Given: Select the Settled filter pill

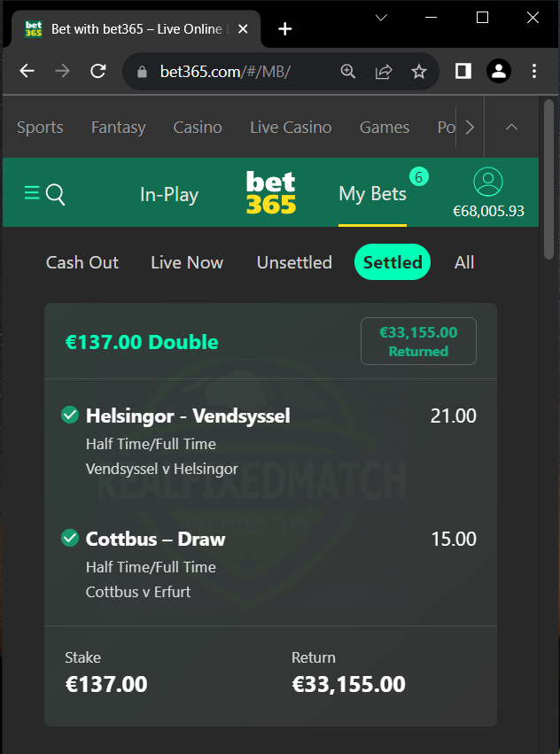Looking at the screenshot, I should coord(393,262).
